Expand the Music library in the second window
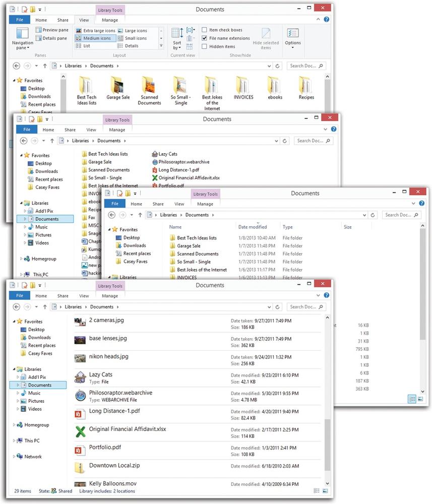The image size is (432, 504). (25, 227)
